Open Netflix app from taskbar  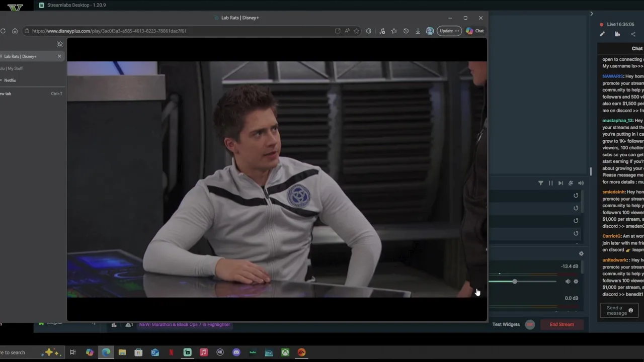click(171, 352)
